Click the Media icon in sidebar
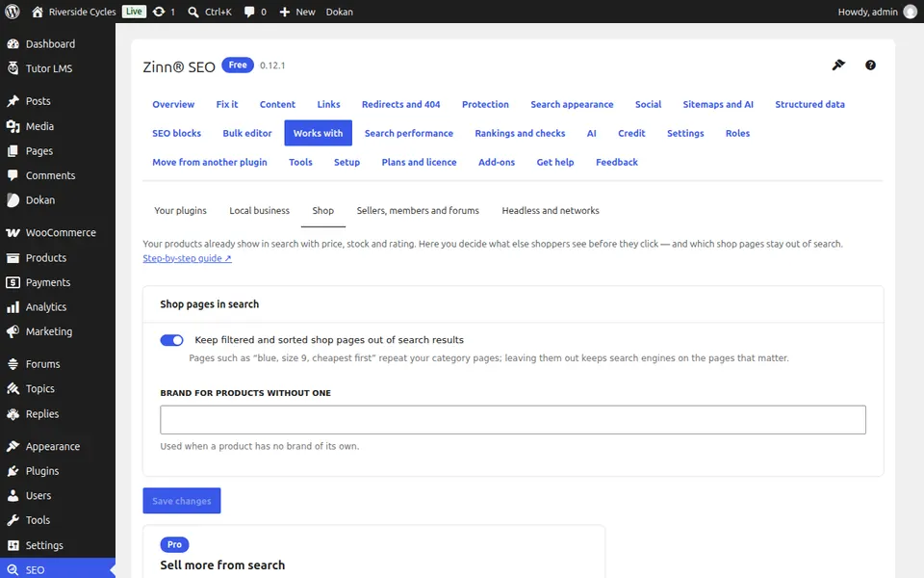Viewport: 924px width, 578px height. (13, 126)
